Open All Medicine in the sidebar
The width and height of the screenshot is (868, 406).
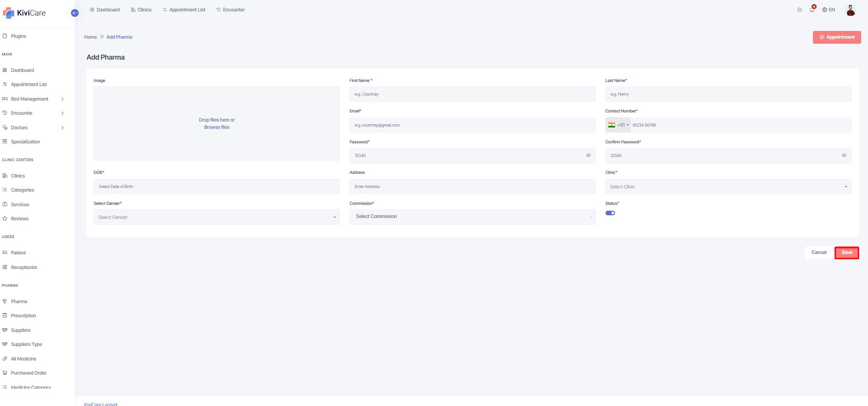pos(24,359)
